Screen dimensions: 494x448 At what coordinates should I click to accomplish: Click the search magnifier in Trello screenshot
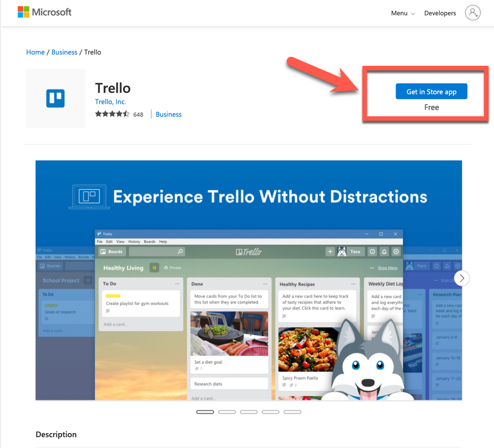click(x=180, y=251)
